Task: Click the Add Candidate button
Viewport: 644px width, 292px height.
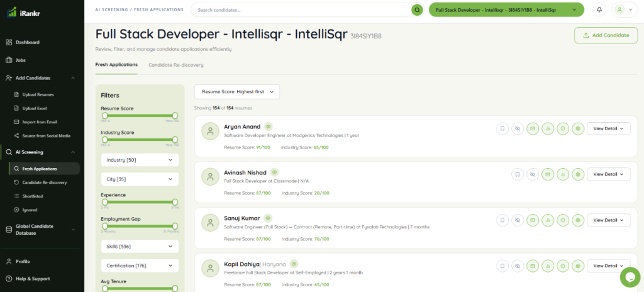Action: [606, 35]
